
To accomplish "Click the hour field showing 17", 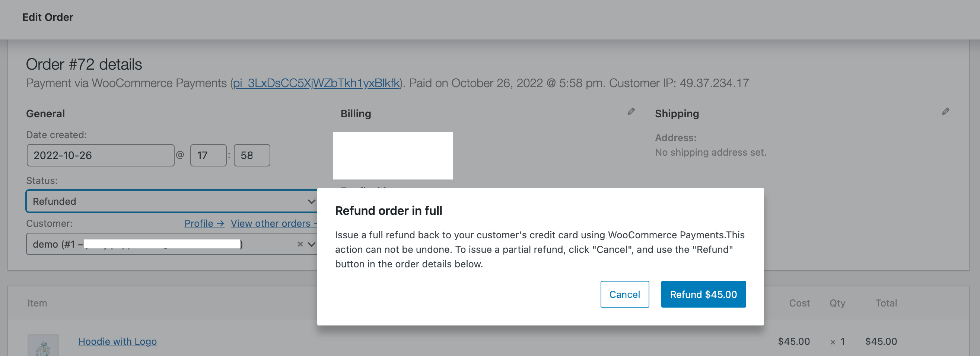I will pos(208,155).
